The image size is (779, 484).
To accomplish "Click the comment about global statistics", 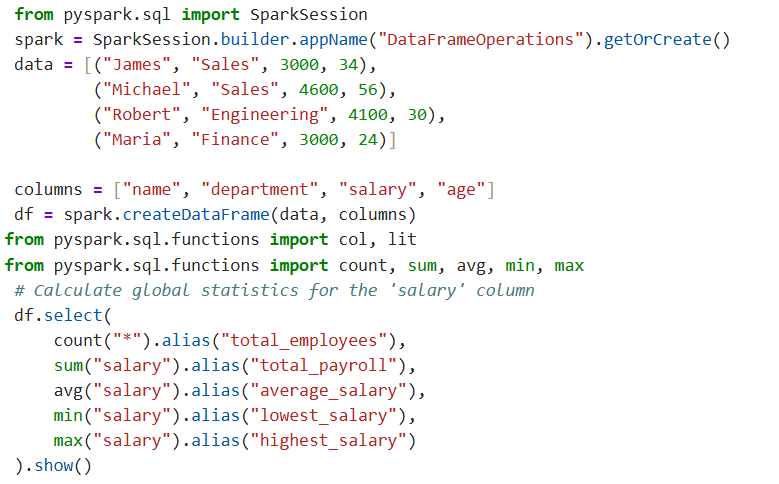I will pyautogui.click(x=274, y=290).
